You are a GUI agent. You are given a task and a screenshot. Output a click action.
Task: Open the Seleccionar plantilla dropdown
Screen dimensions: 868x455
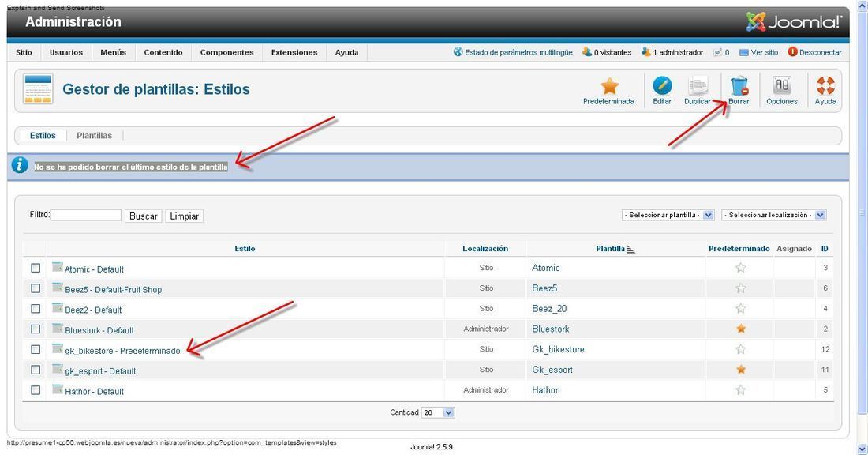tap(668, 215)
